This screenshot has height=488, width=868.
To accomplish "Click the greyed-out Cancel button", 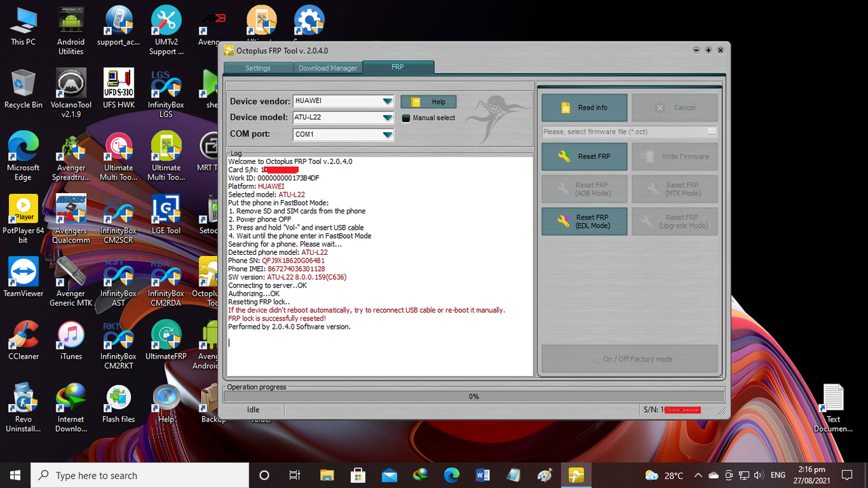I will tap(675, 107).
